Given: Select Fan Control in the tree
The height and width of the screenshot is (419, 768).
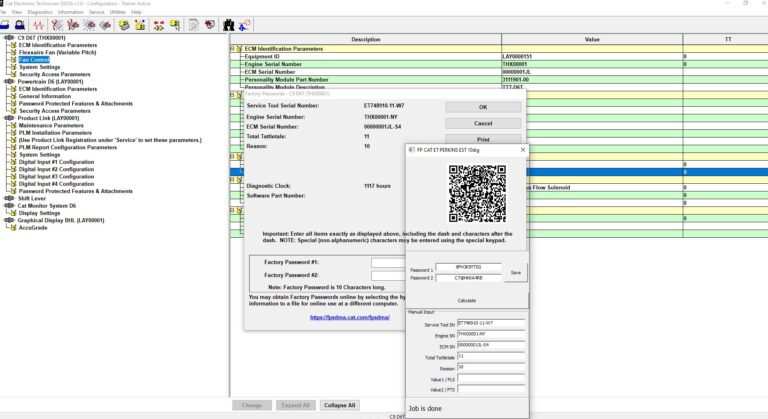Looking at the screenshot, I should point(33,60).
